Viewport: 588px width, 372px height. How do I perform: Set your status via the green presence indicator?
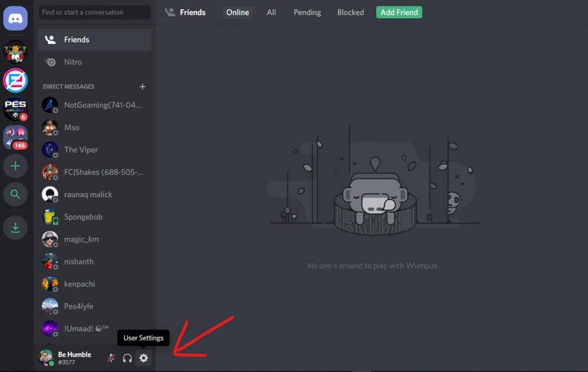click(52, 363)
